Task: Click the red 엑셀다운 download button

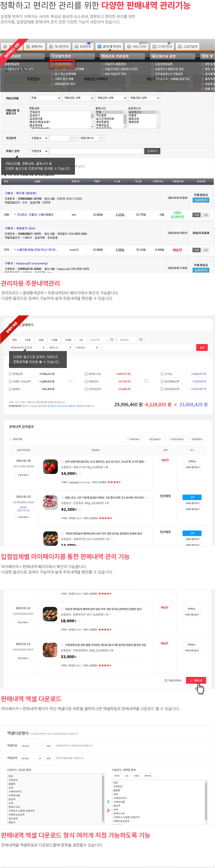Action: pos(196,680)
